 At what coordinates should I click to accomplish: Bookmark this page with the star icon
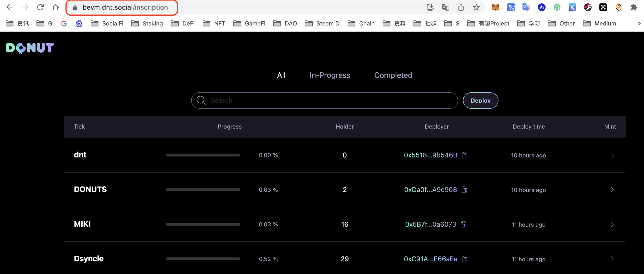476,7
